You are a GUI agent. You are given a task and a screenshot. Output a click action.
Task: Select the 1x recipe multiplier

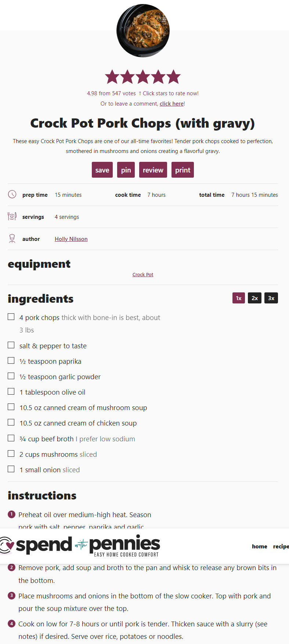[x=239, y=298]
